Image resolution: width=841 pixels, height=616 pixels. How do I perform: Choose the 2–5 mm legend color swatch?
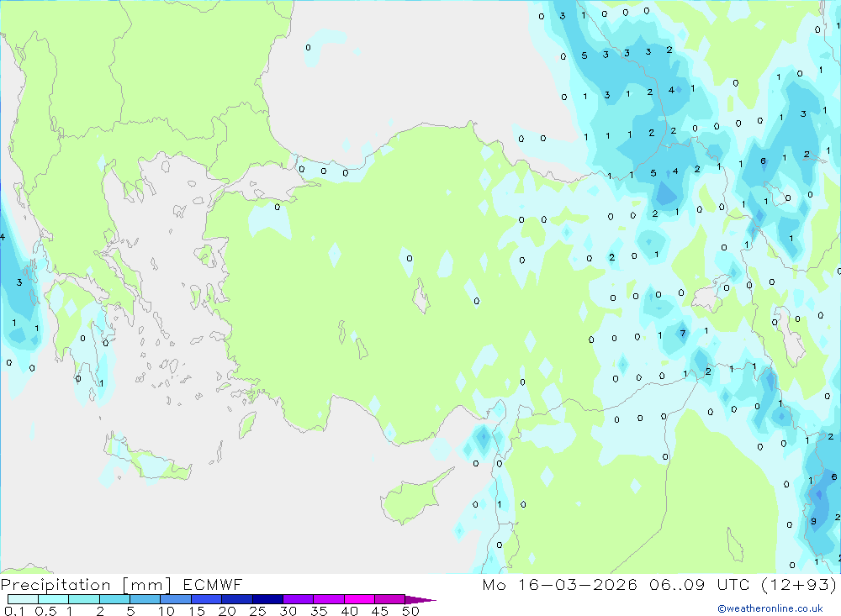[x=114, y=599]
